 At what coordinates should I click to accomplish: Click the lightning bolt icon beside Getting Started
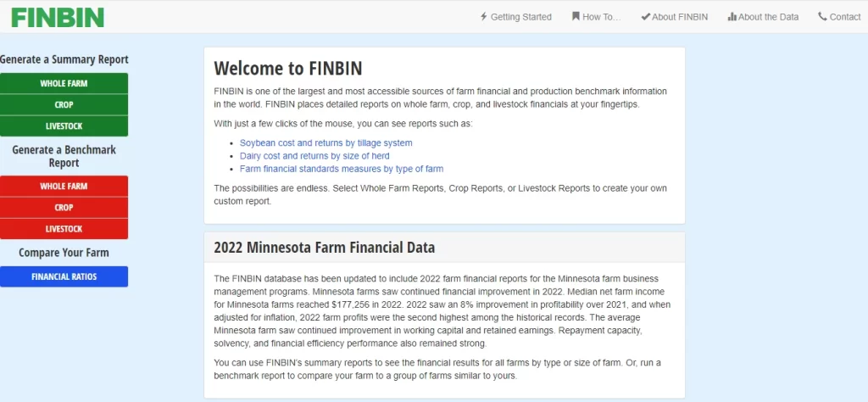484,17
